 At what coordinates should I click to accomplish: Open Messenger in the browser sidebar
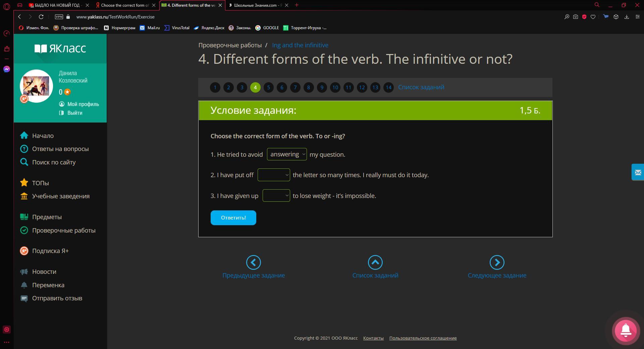click(7, 69)
